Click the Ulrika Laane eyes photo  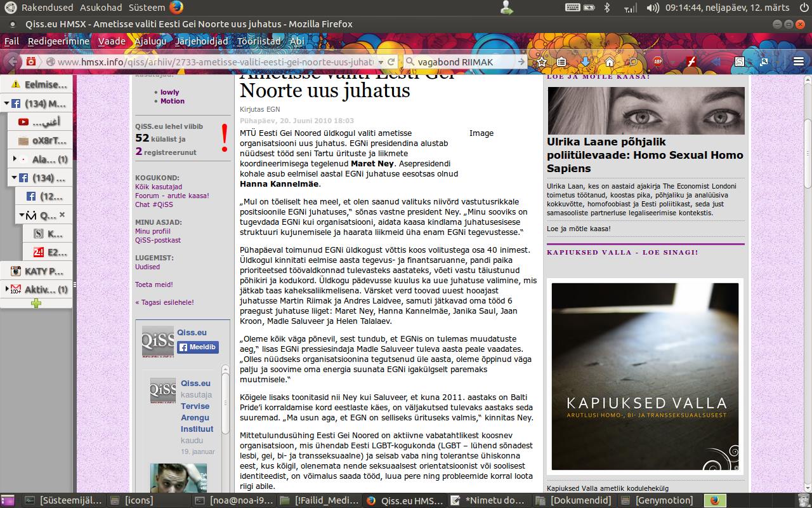(x=646, y=110)
